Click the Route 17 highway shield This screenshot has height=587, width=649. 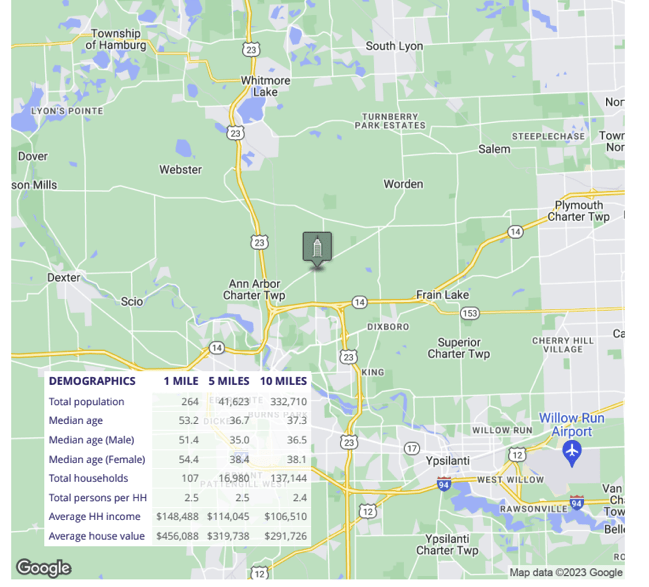pos(411,448)
